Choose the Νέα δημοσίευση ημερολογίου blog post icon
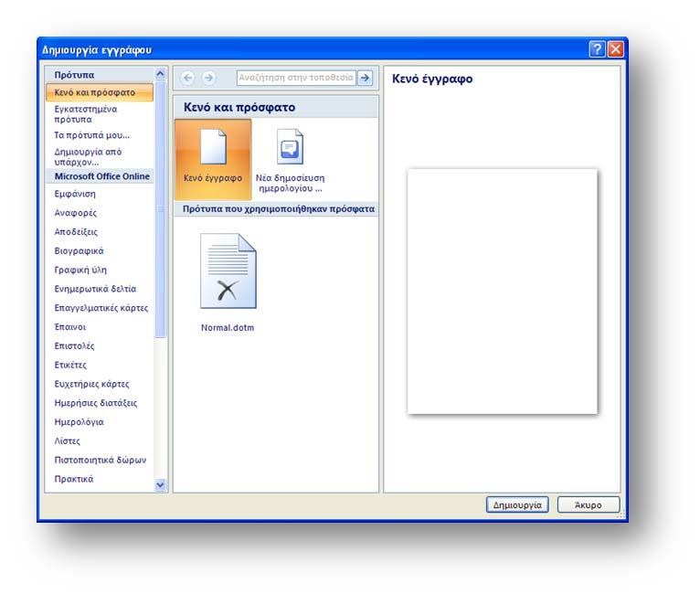This screenshot has width=700, height=594. tap(290, 160)
